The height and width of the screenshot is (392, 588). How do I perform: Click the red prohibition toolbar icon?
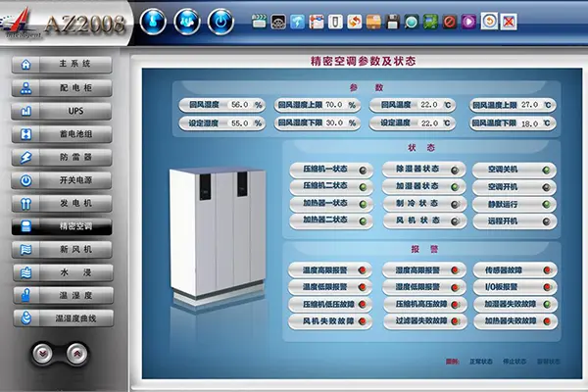click(x=449, y=21)
